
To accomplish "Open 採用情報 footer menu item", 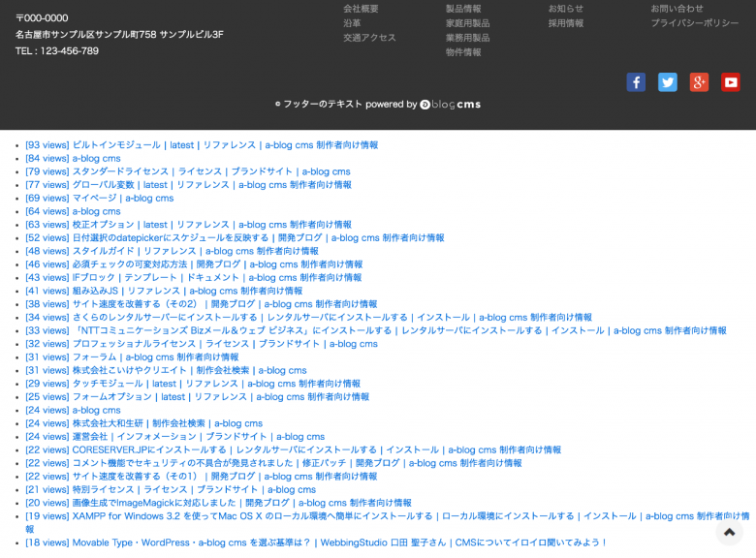I will pos(566,23).
